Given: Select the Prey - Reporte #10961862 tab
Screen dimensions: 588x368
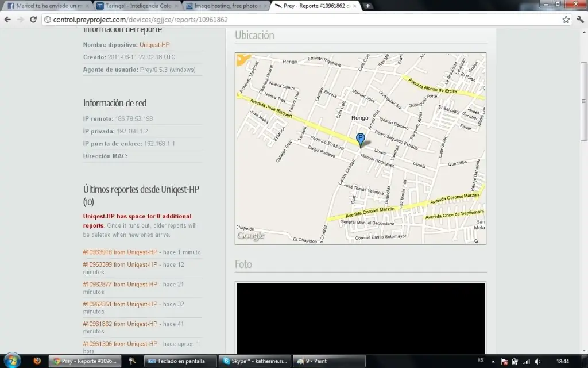Looking at the screenshot, I should point(315,6).
